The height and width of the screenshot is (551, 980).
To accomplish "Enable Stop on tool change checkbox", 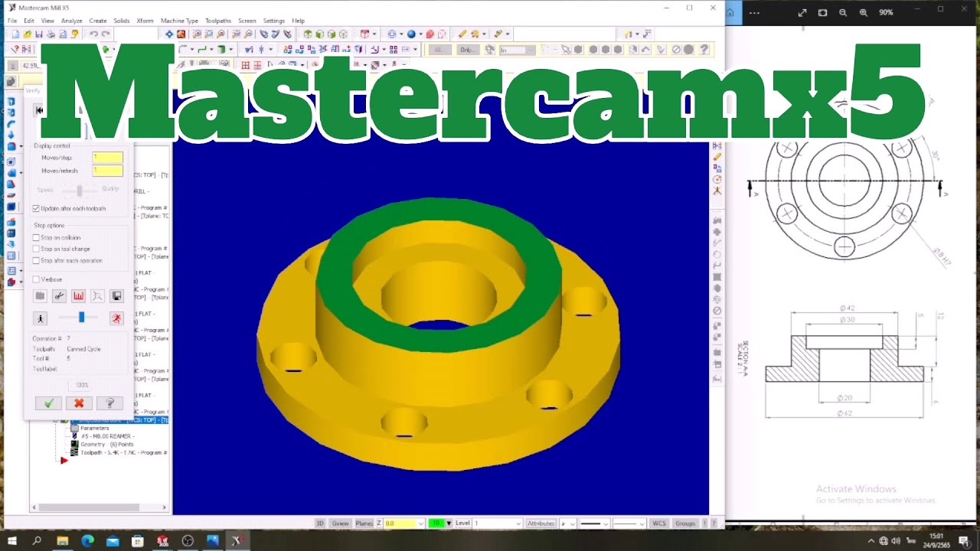I will pos(36,249).
